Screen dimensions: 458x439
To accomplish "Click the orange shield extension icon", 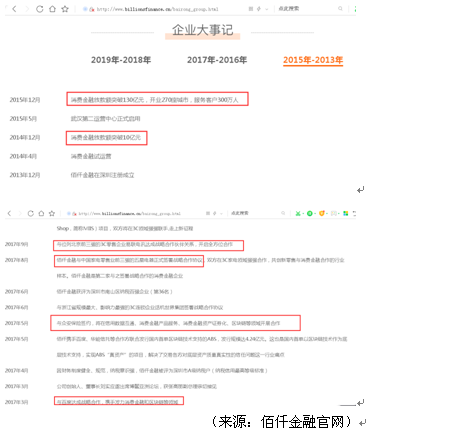I will [x=322, y=213].
